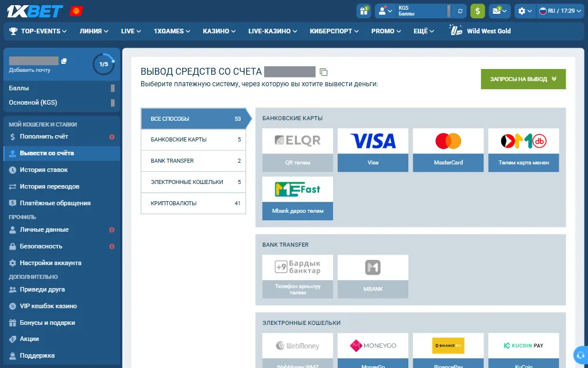Image resolution: width=588 pixels, height=368 pixels.
Task: Choose the KuCoin Pay e-wallet
Action: [x=524, y=350]
